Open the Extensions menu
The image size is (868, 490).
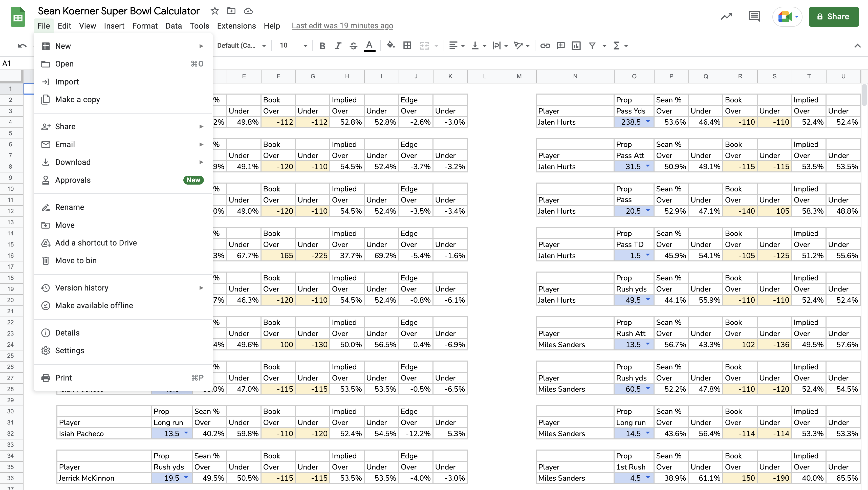tap(236, 26)
